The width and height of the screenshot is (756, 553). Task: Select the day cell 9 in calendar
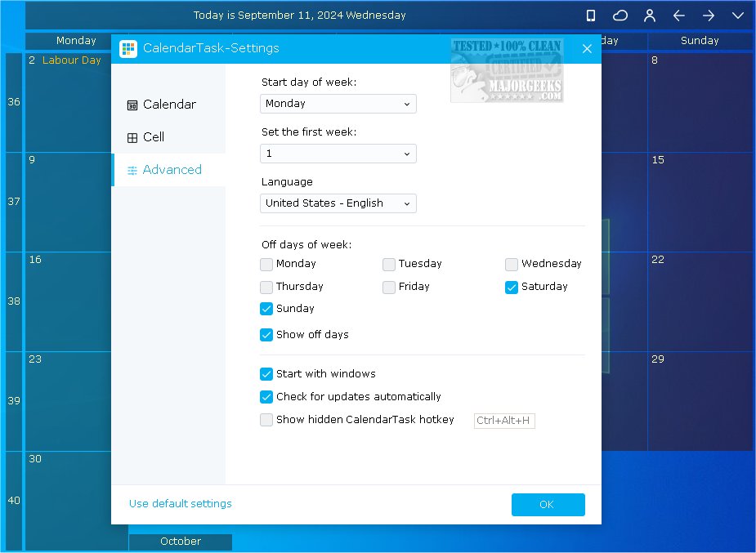pos(68,203)
